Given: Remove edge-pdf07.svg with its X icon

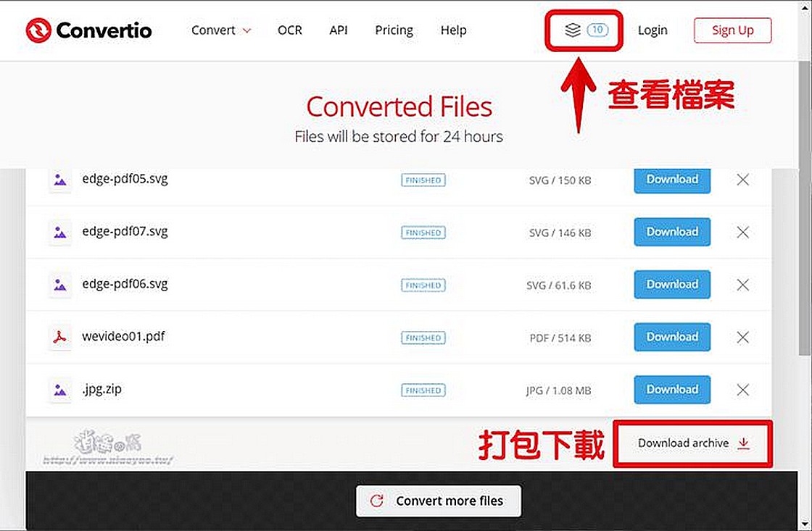Looking at the screenshot, I should [x=742, y=232].
